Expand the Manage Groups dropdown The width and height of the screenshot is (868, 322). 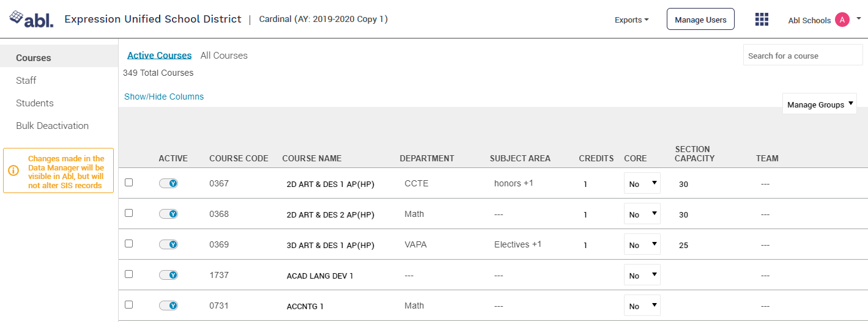tap(819, 104)
